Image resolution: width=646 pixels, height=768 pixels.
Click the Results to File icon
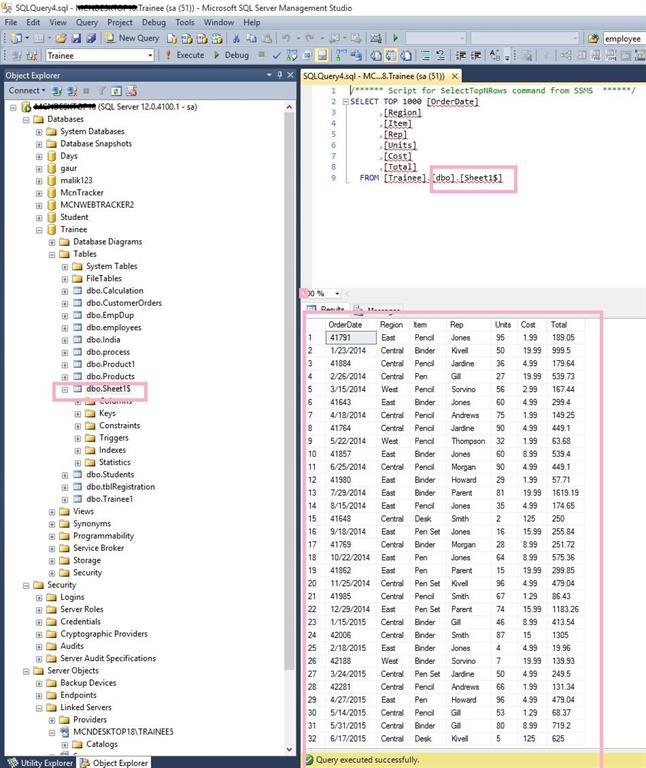pyautogui.click(x=406, y=55)
